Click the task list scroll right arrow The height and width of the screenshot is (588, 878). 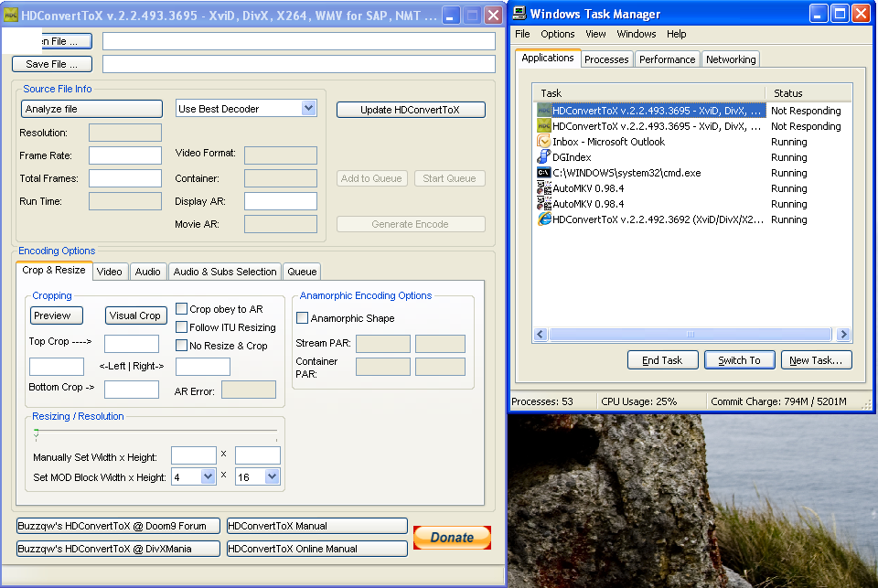tap(843, 335)
